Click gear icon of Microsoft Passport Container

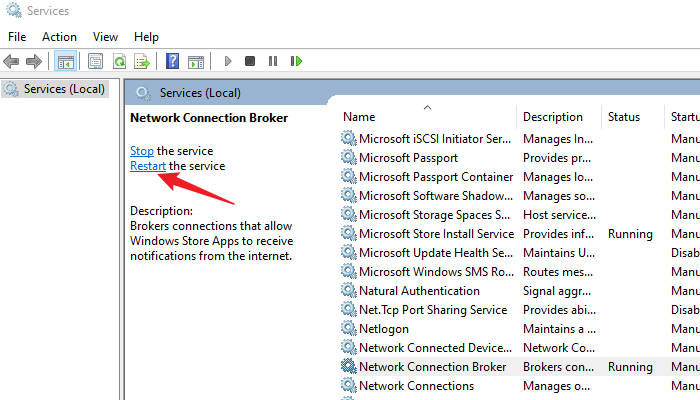click(x=349, y=177)
